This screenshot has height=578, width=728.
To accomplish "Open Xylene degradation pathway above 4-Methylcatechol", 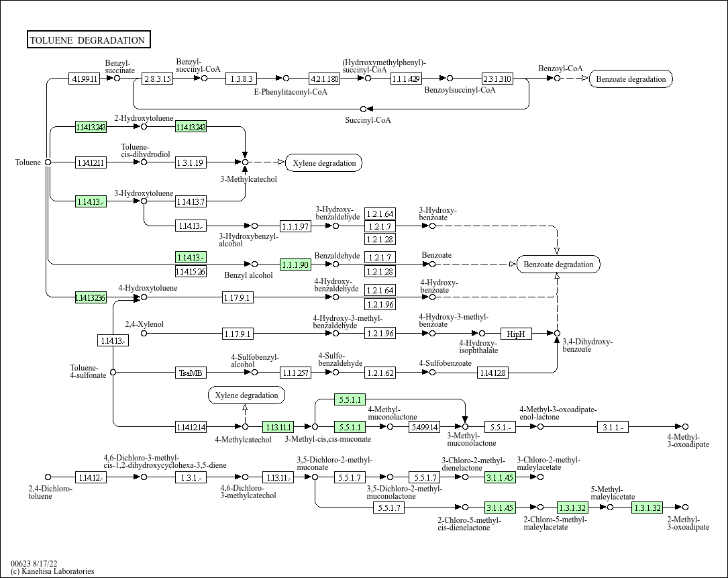I will 246,395.
